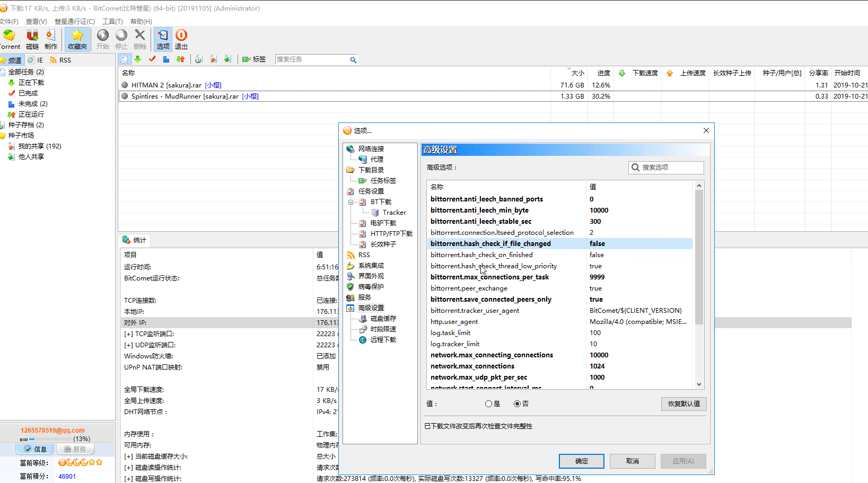This screenshot has width=868, height=483.
Task: Click scroll-down arrow of advanced options list
Action: point(699,384)
